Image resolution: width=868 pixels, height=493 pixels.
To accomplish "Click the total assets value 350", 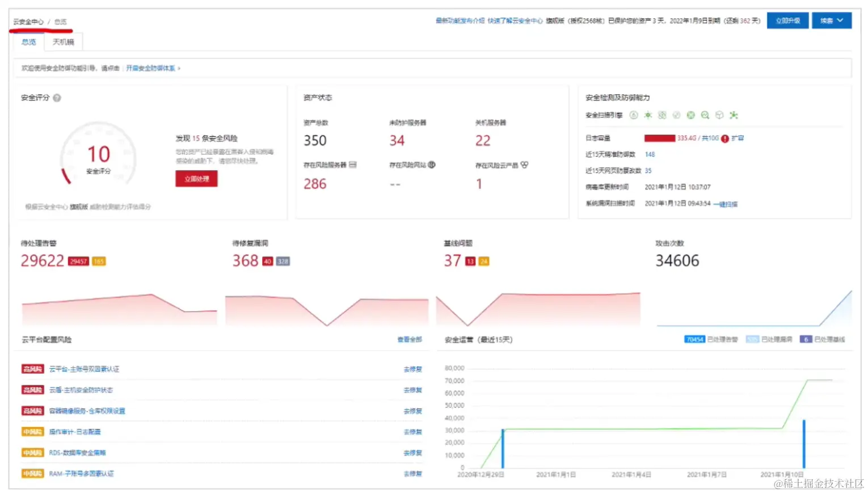I will (x=315, y=141).
